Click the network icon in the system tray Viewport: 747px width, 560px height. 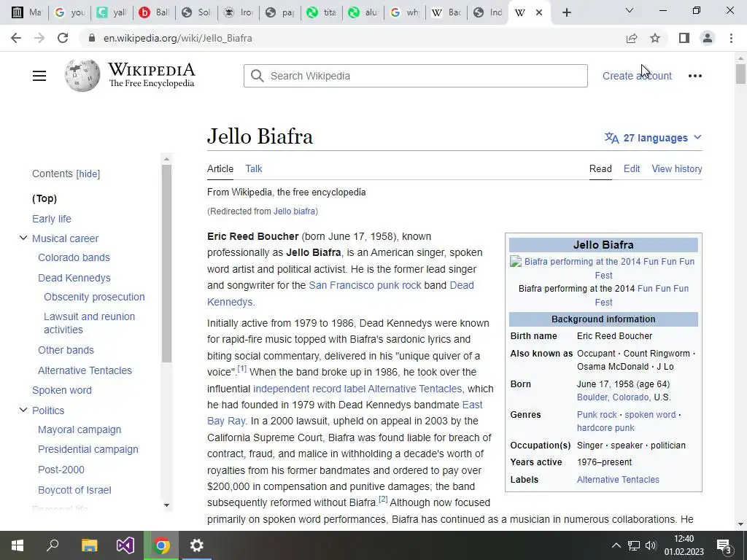(634, 545)
